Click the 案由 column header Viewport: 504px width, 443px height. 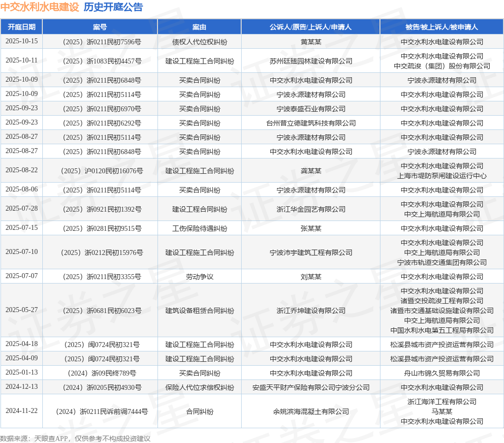pos(199,27)
